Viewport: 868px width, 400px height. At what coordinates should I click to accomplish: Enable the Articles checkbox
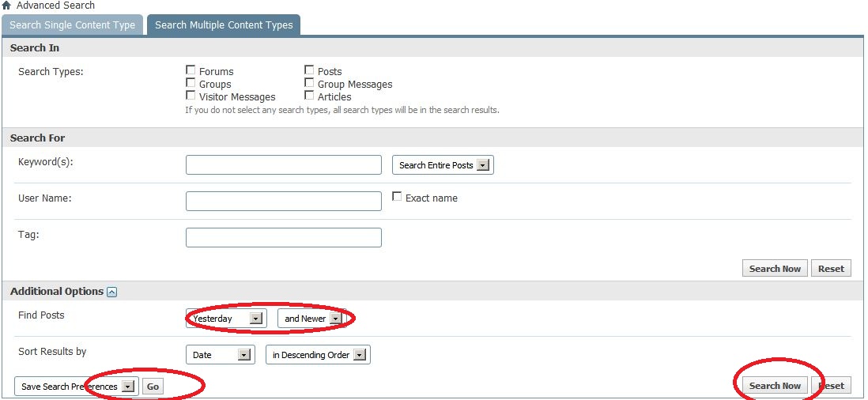tap(309, 96)
